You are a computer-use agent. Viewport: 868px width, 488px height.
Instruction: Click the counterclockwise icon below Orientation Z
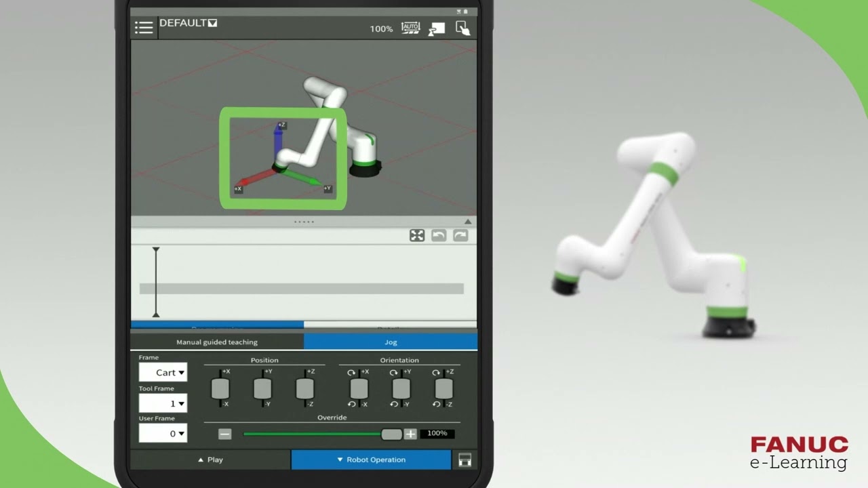[436, 404]
